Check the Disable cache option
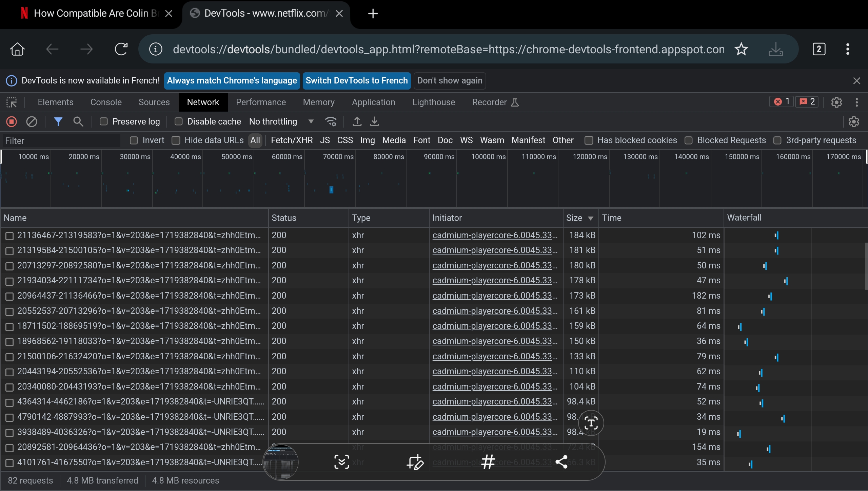Image resolution: width=868 pixels, height=491 pixels. (x=179, y=121)
